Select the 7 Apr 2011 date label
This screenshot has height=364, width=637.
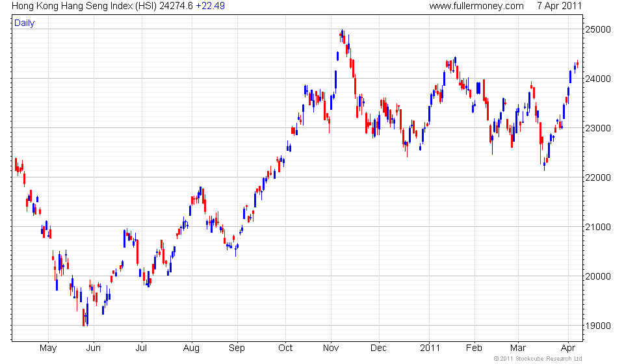(x=560, y=6)
